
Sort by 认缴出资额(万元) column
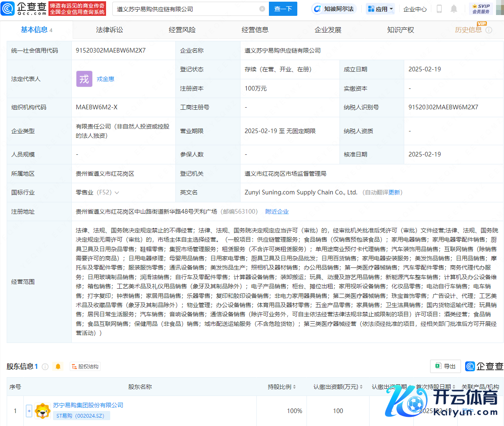[x=361, y=387]
